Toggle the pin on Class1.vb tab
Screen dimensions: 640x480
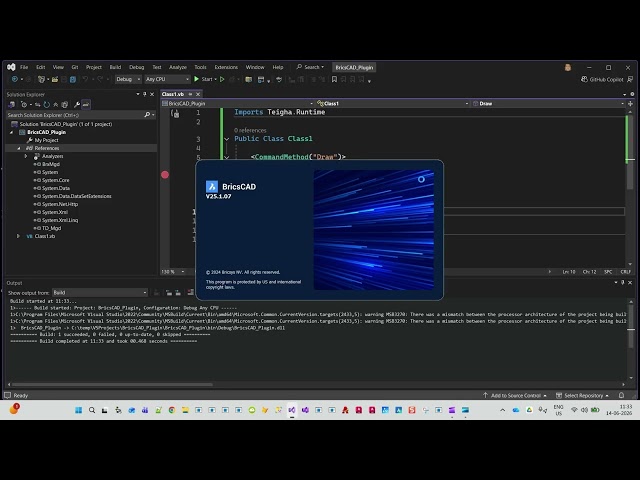pyautogui.click(x=190, y=94)
